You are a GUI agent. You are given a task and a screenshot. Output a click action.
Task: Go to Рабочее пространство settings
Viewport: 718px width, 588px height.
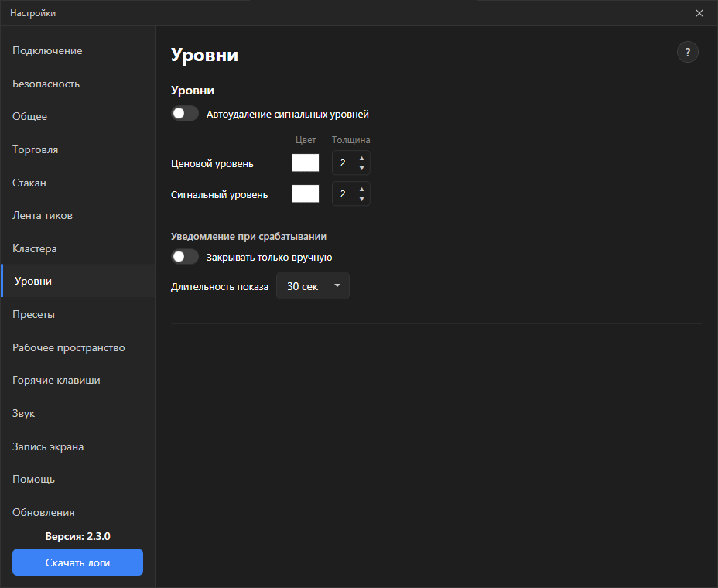tap(78, 347)
